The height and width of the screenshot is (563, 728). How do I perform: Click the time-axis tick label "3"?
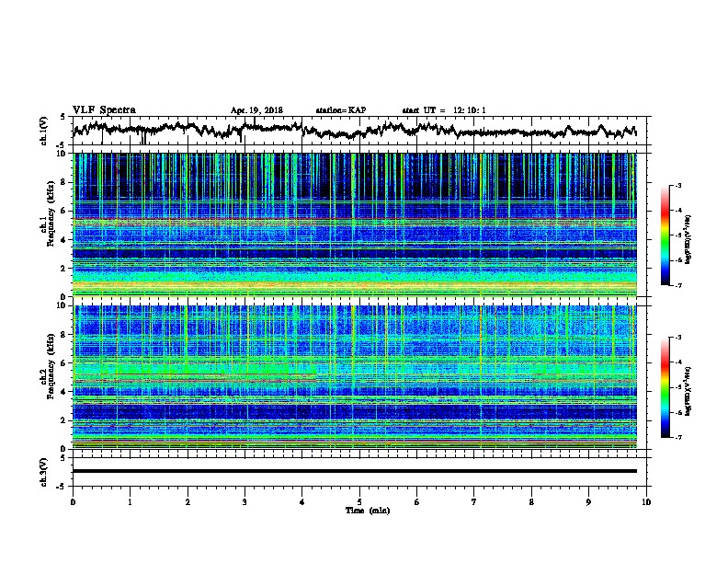[x=245, y=502]
